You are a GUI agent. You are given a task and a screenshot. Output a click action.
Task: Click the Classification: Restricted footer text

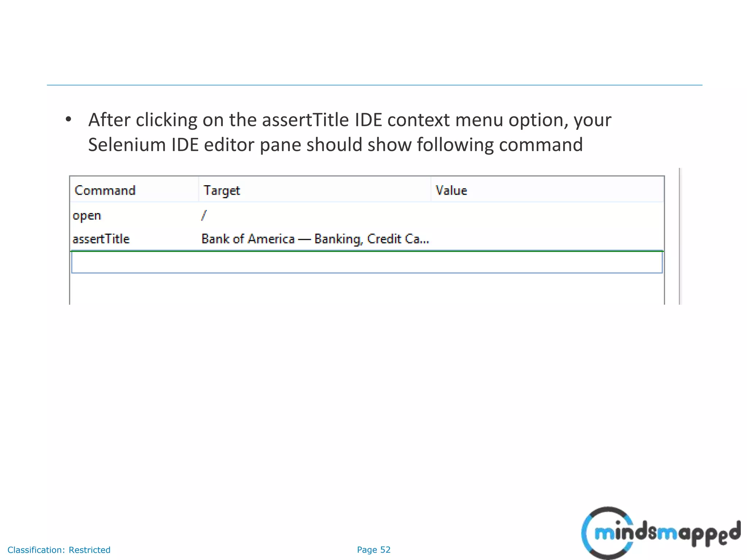coord(59,550)
